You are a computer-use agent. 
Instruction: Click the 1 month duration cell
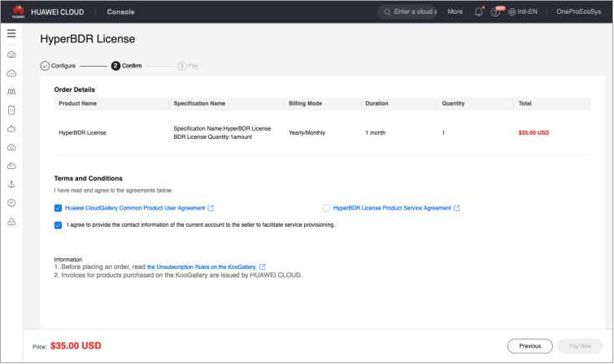(375, 132)
